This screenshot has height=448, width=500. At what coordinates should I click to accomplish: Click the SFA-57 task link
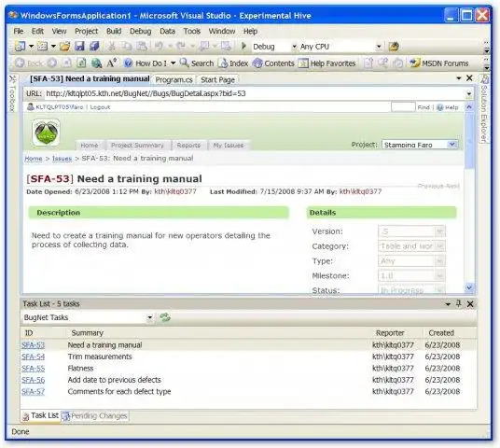click(x=34, y=391)
